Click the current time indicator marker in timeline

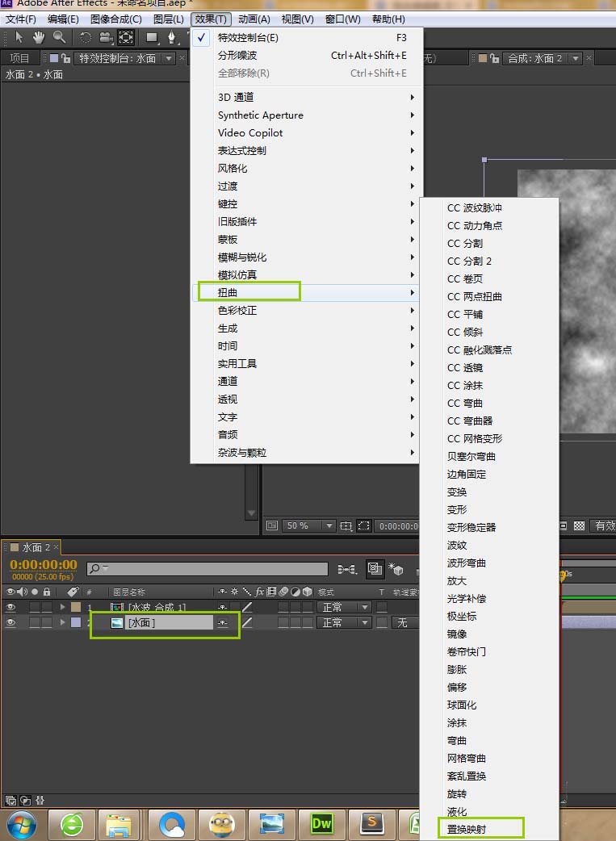point(563,575)
